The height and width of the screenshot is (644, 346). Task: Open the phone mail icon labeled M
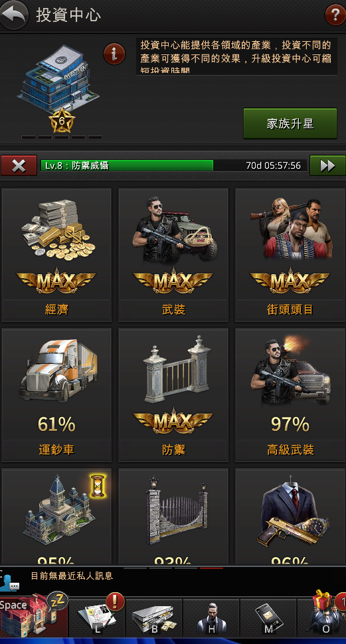point(268,618)
